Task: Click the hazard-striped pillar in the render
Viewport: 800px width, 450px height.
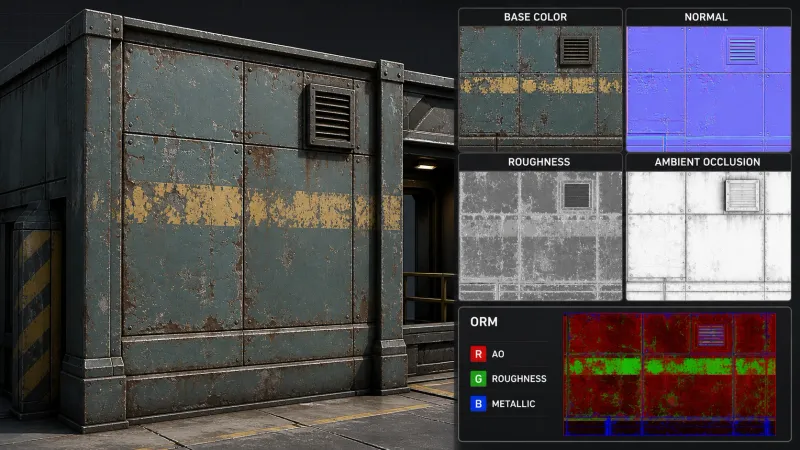Action: 33,311
